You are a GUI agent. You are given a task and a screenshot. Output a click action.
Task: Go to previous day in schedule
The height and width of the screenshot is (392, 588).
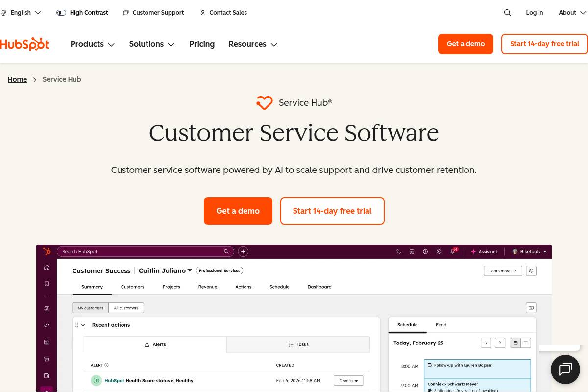486,343
